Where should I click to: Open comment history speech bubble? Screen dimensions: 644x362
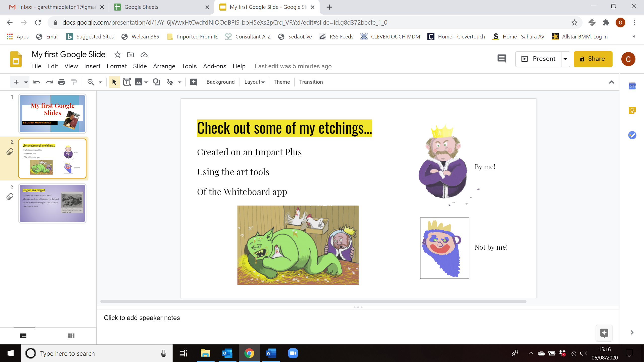coord(502,59)
